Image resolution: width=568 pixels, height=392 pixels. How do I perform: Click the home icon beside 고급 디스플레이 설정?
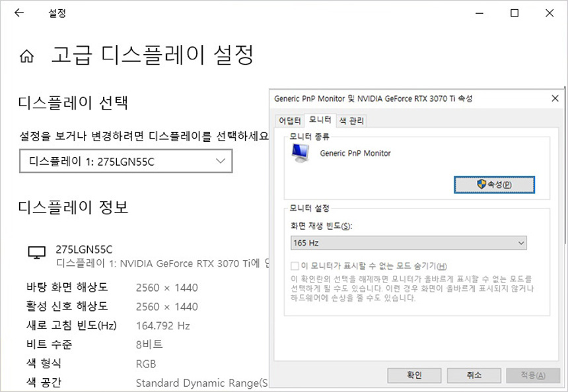click(26, 56)
